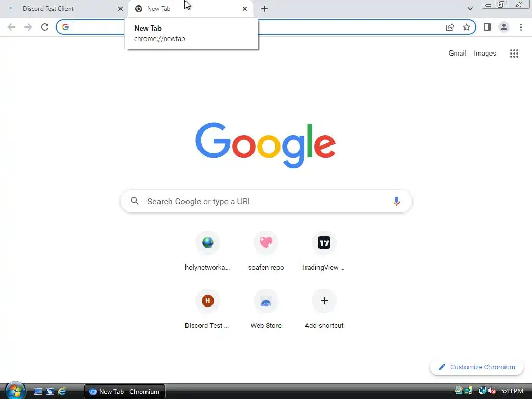Open the profile avatar menu
The height and width of the screenshot is (399, 532).
click(x=504, y=27)
